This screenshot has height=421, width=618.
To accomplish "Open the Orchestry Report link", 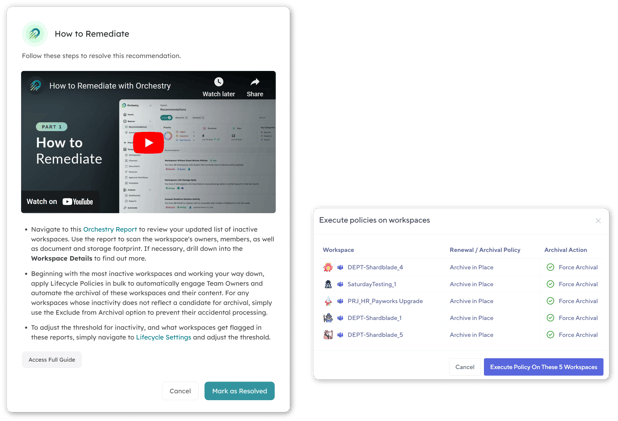I will click(110, 229).
